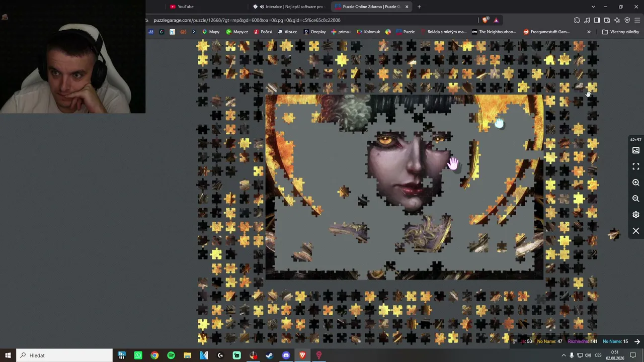Viewport: 644px width, 362px height.
Task: Switch to the Interakce tab
Action: click(289, 7)
